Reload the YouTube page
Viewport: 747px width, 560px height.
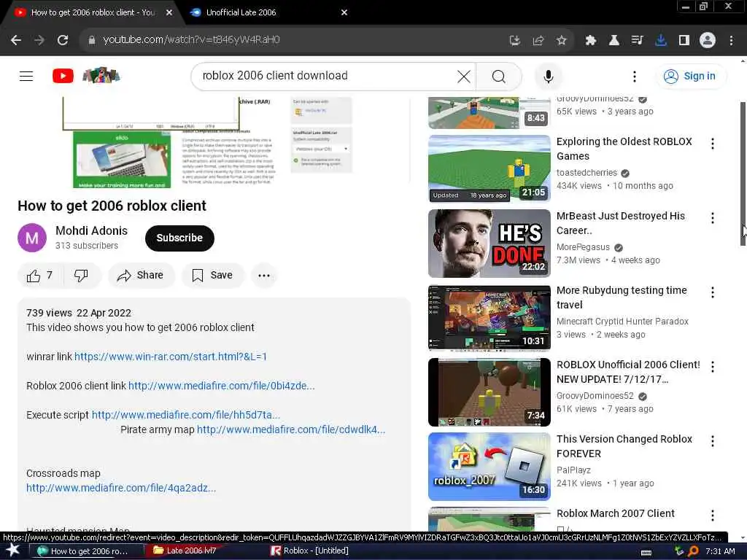[x=63, y=40]
